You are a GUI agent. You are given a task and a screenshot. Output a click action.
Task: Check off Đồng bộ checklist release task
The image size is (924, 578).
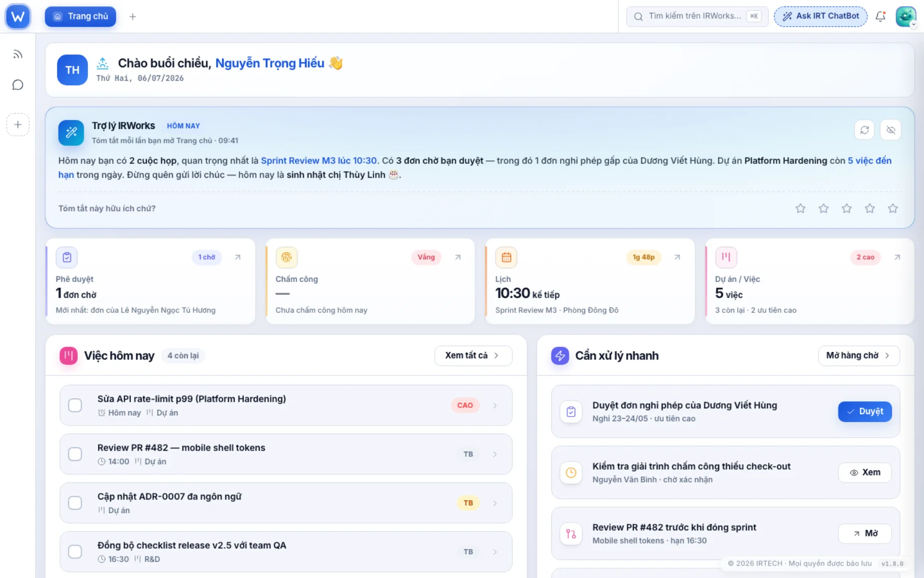(75, 552)
